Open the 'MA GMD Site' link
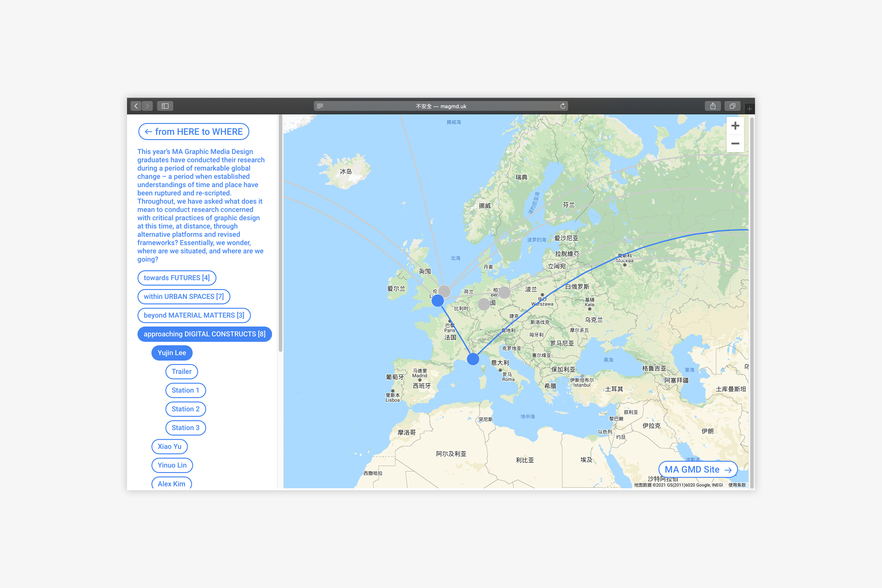The image size is (882, 588). coord(698,470)
